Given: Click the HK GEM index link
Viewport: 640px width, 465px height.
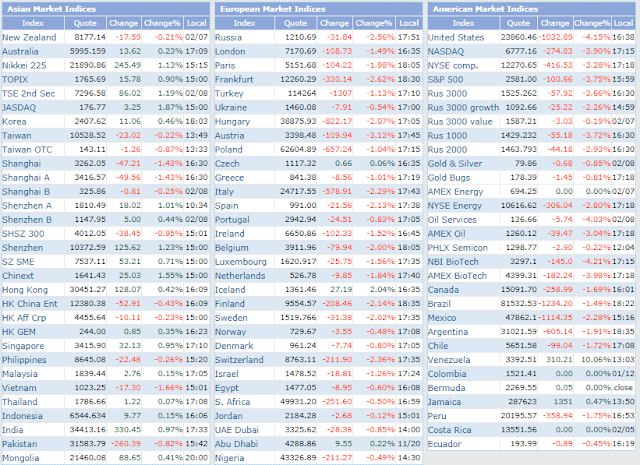Looking at the screenshot, I should click(x=19, y=332).
